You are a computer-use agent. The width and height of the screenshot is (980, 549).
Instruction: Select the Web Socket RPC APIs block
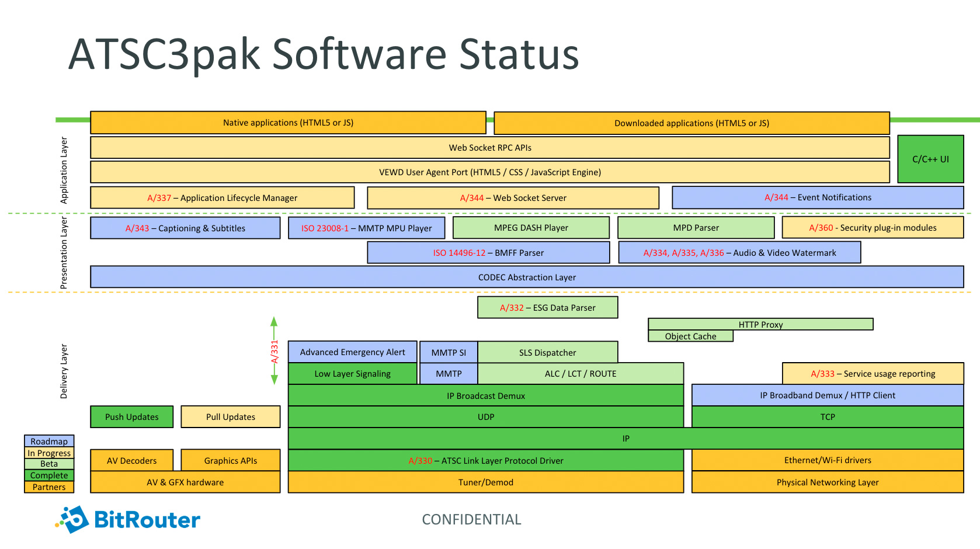490,148
